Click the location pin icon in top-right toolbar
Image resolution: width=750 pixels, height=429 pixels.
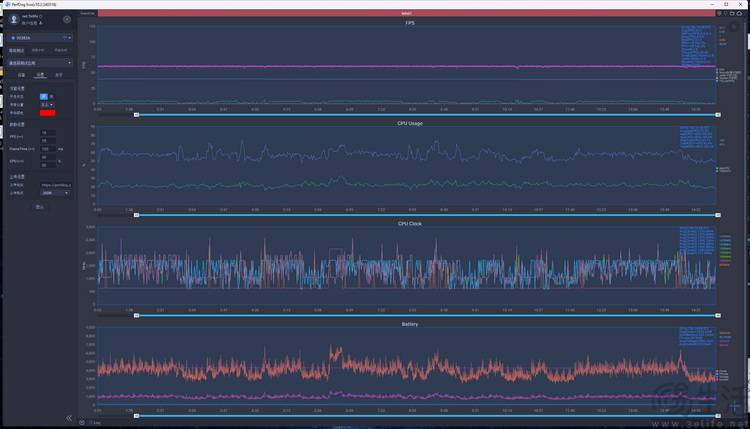coord(726,13)
